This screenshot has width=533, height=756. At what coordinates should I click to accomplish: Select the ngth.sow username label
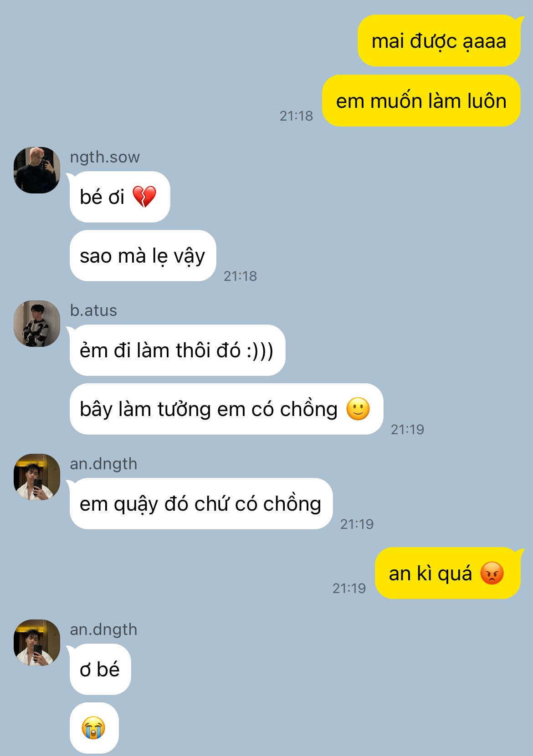[x=105, y=157]
